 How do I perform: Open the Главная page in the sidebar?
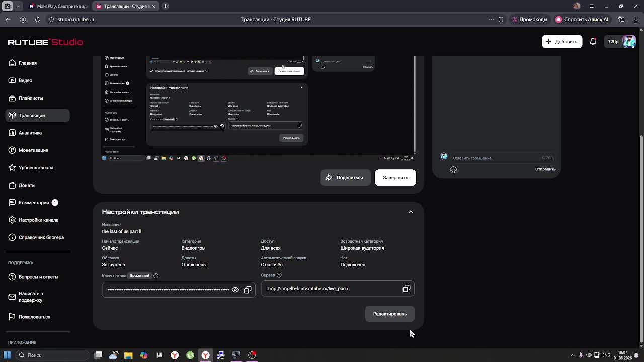[x=37, y=63]
